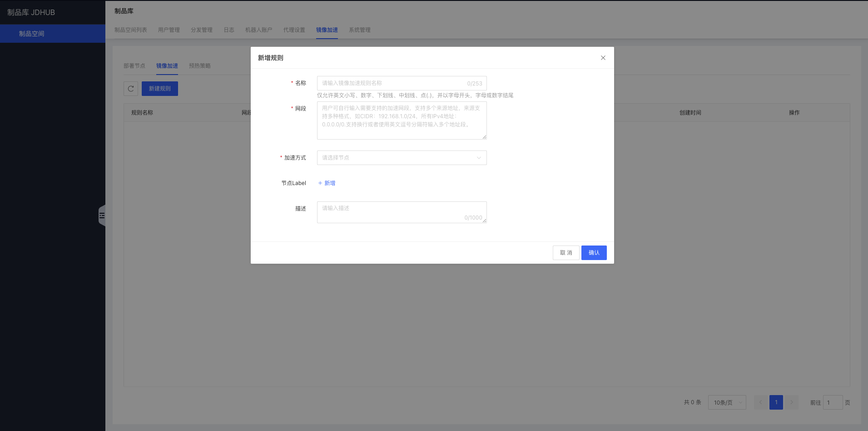Switch to the 预热策略 sub-tab
Image resolution: width=868 pixels, height=431 pixels.
pos(200,66)
